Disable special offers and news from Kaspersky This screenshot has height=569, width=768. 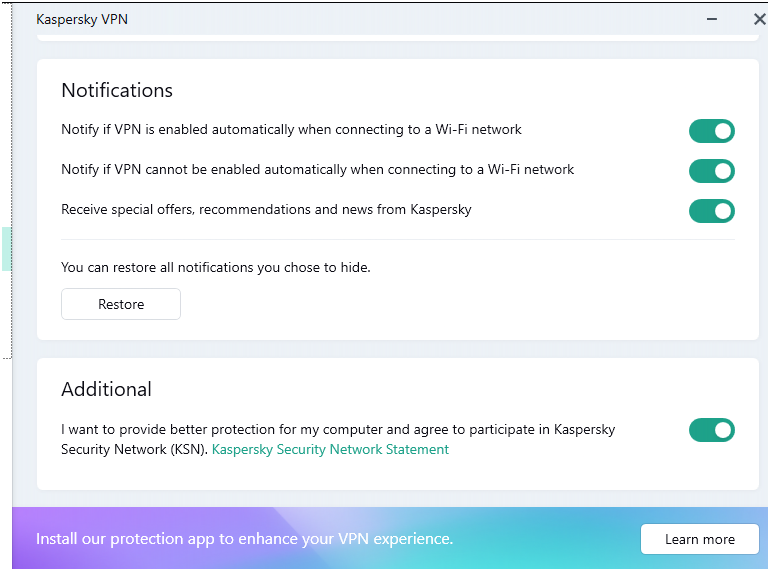[x=711, y=211]
